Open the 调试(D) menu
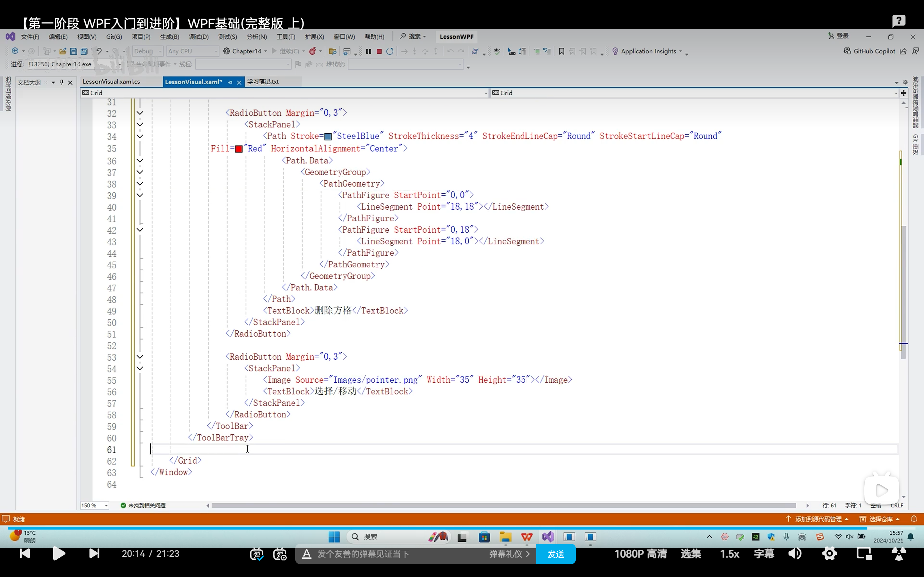 click(199, 37)
